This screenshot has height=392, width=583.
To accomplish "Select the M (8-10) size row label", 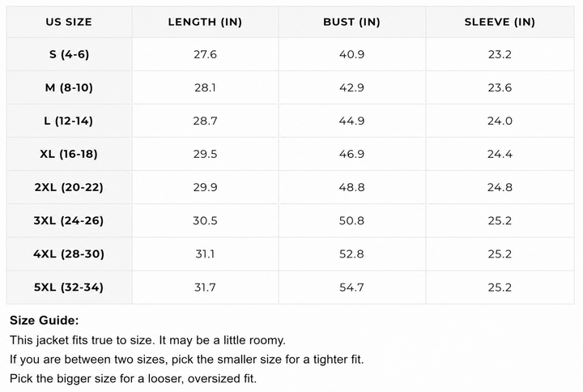I will click(69, 87).
